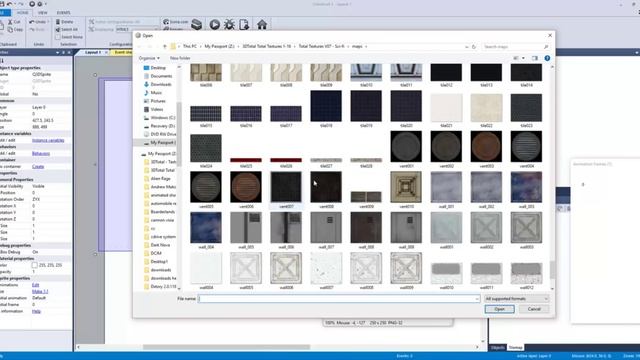The width and height of the screenshot is (640, 360).
Task: Click the Store icon in the ribbon
Action: point(196,24)
